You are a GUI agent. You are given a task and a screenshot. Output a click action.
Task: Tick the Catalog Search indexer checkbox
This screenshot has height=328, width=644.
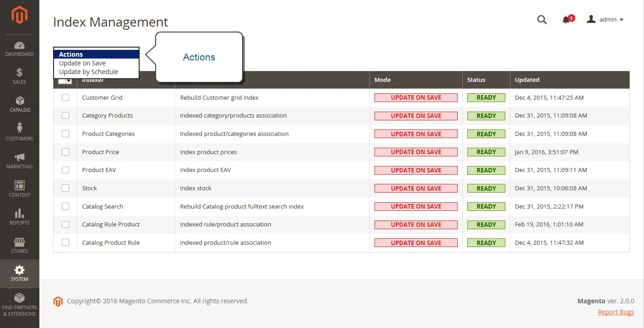pos(65,206)
